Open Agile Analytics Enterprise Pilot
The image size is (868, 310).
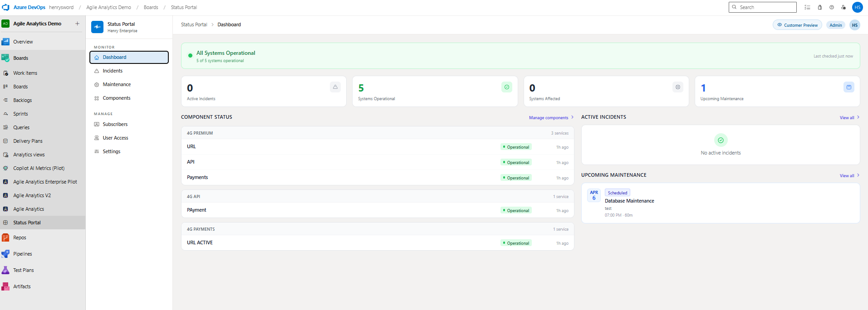click(x=43, y=182)
